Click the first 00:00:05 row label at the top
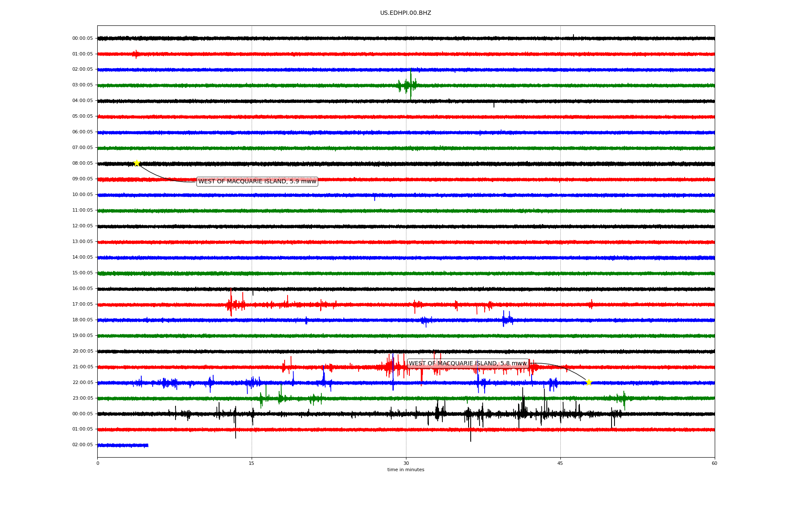 (x=82, y=38)
